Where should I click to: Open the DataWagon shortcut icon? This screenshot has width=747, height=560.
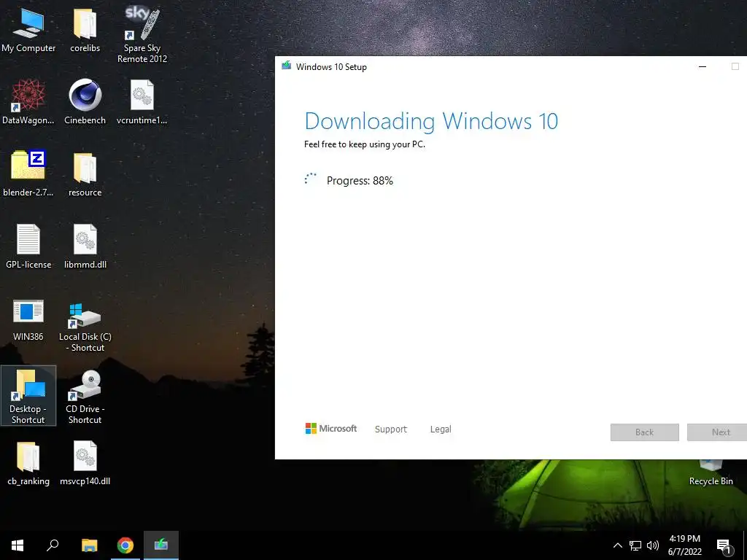pos(28,102)
